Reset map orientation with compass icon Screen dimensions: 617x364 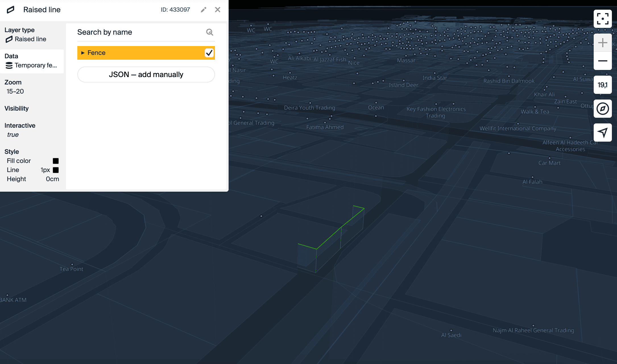[602, 109]
